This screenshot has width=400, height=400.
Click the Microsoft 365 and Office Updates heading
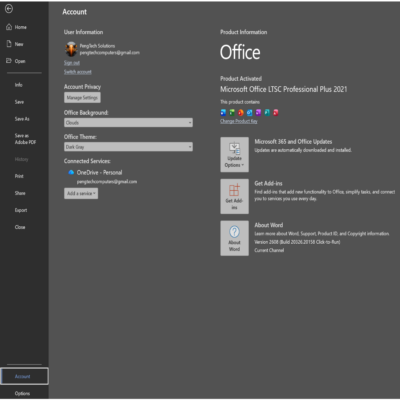coord(293,142)
